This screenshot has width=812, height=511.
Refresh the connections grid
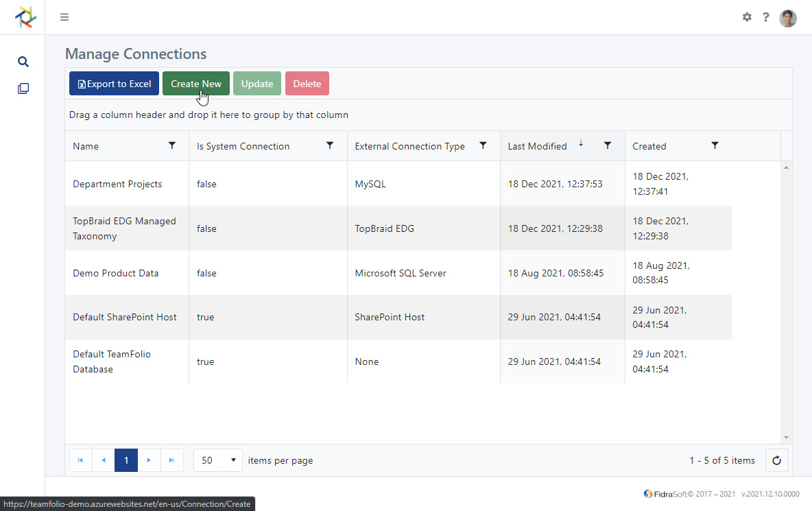click(x=776, y=460)
